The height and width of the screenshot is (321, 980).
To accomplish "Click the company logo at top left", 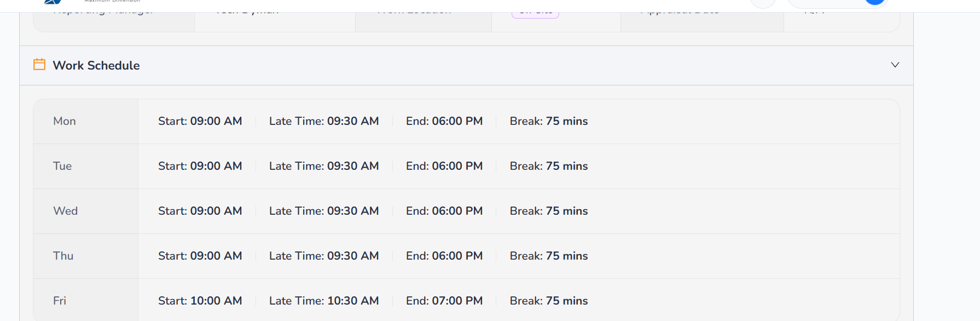I will pyautogui.click(x=53, y=2).
